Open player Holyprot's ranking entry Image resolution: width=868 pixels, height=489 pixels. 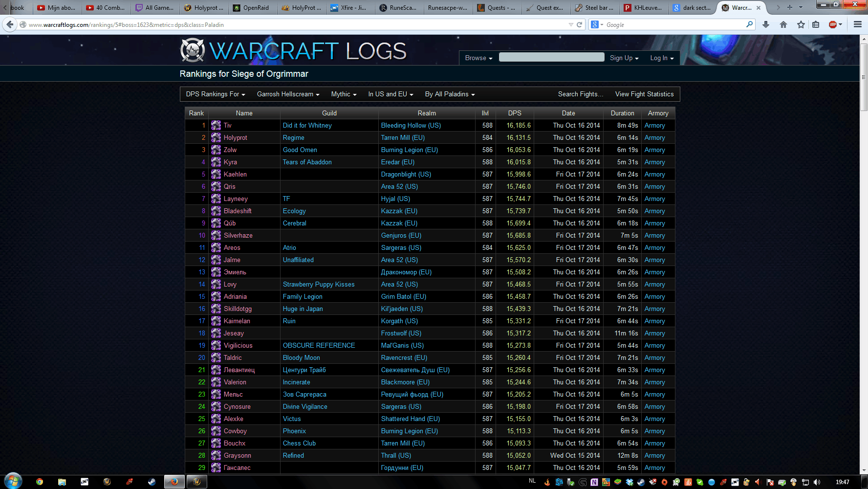(x=235, y=137)
